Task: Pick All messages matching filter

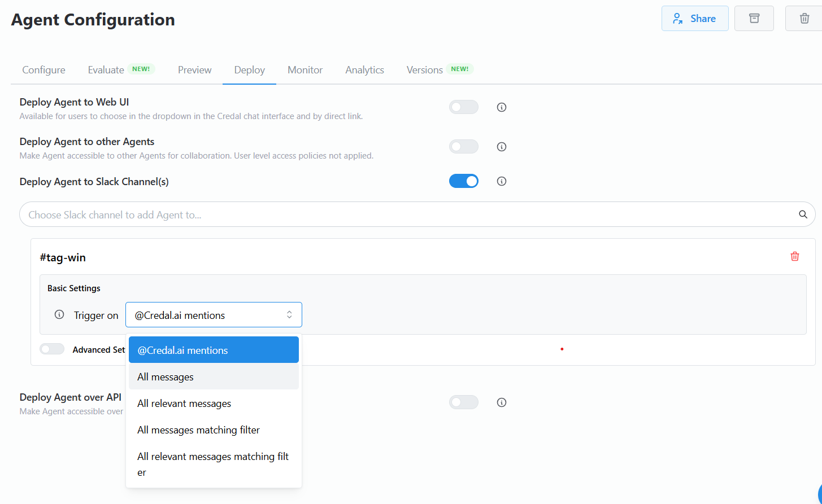Action: click(198, 430)
